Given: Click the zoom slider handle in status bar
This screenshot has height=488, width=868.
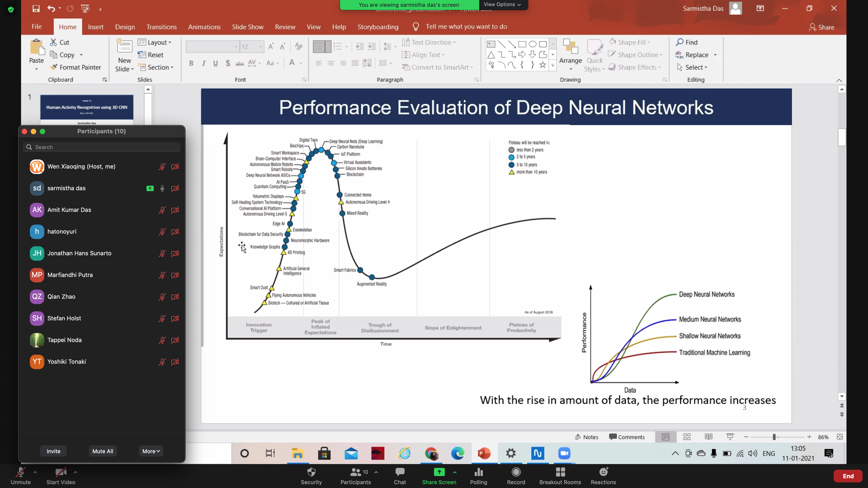Looking at the screenshot, I should pos(774,437).
